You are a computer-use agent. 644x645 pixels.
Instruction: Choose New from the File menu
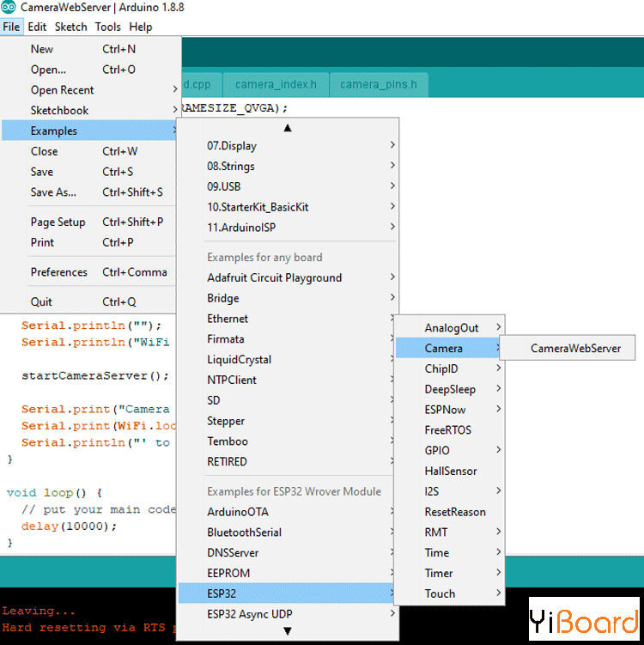[88, 49]
